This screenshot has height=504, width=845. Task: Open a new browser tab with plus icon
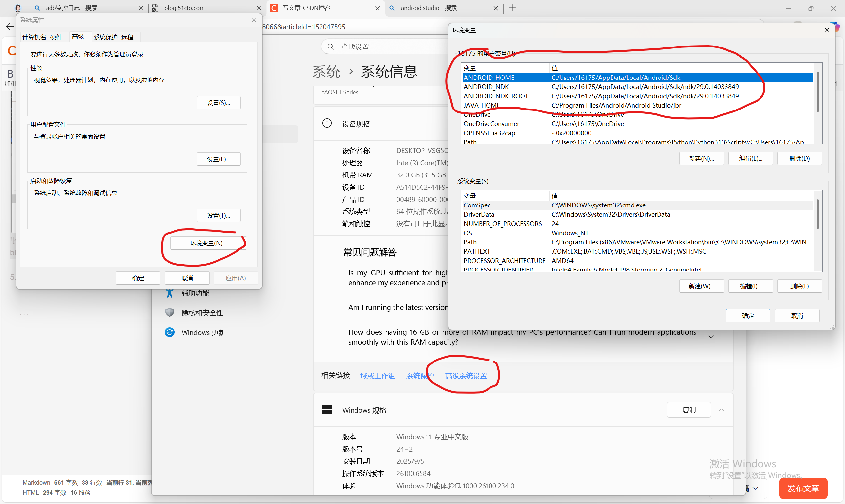(x=512, y=8)
